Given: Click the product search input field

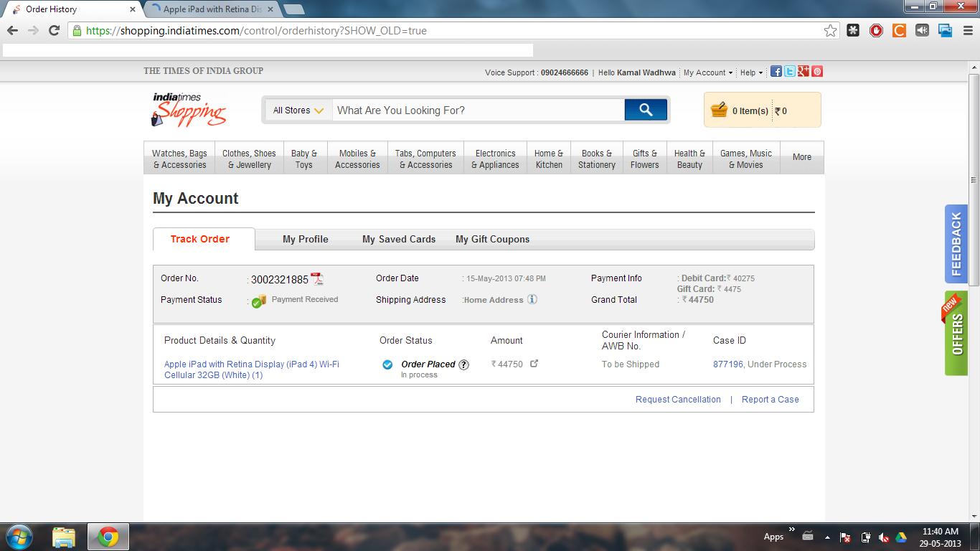Looking at the screenshot, I should 477,110.
